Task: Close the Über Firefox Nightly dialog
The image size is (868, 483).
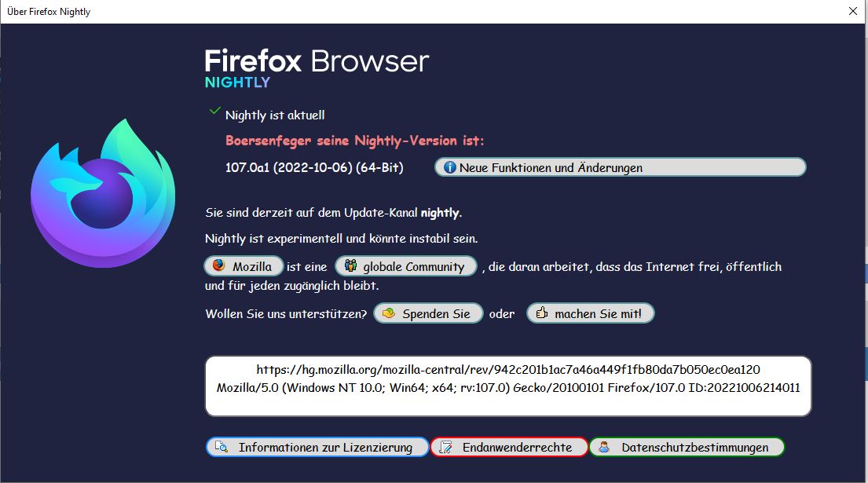Action: 852,12
